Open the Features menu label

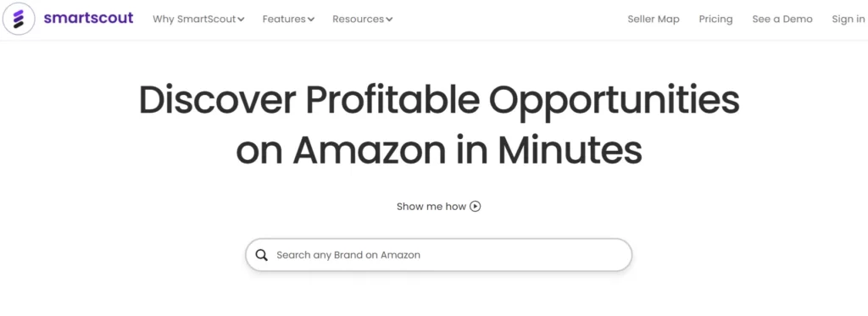[285, 19]
